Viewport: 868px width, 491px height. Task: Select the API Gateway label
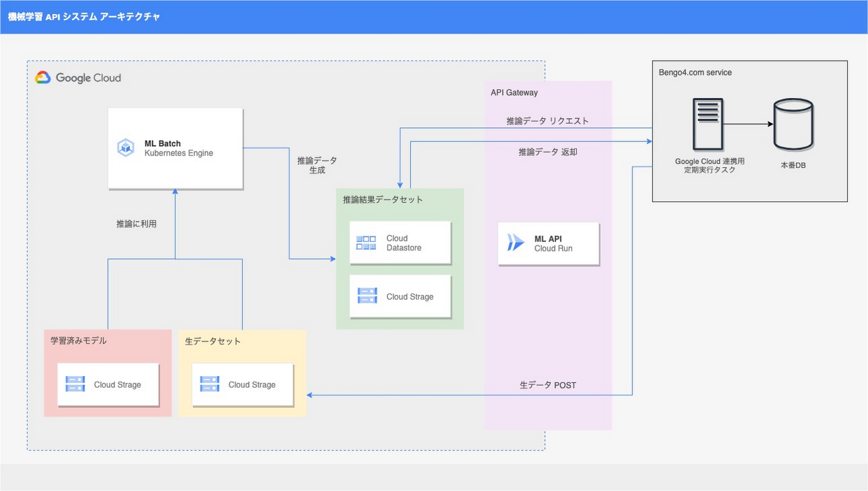coord(514,93)
